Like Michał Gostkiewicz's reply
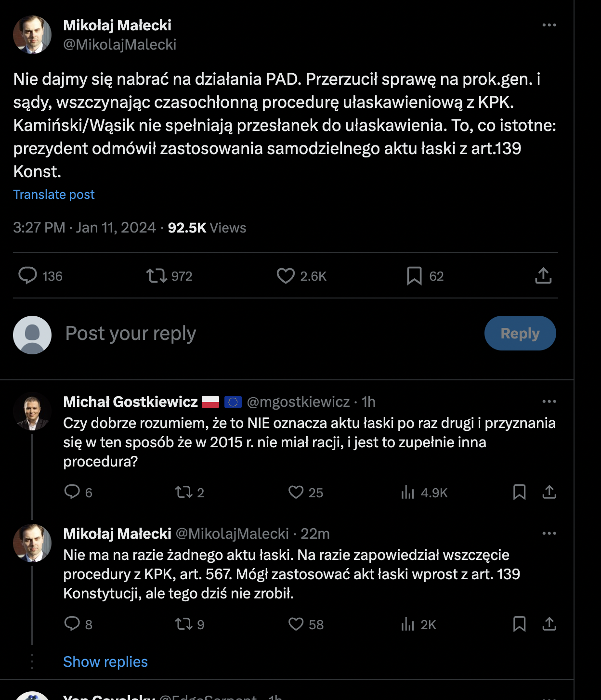Viewport: 601px width, 700px height. (296, 492)
